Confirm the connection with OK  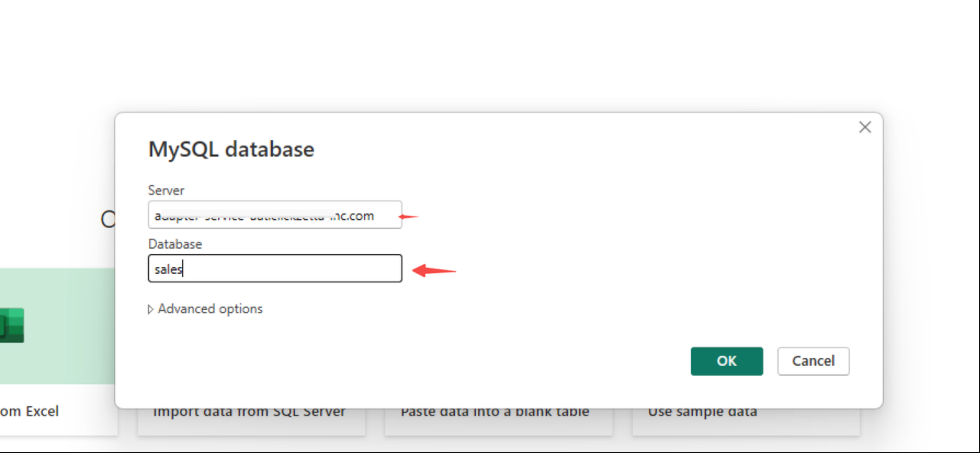pos(726,361)
